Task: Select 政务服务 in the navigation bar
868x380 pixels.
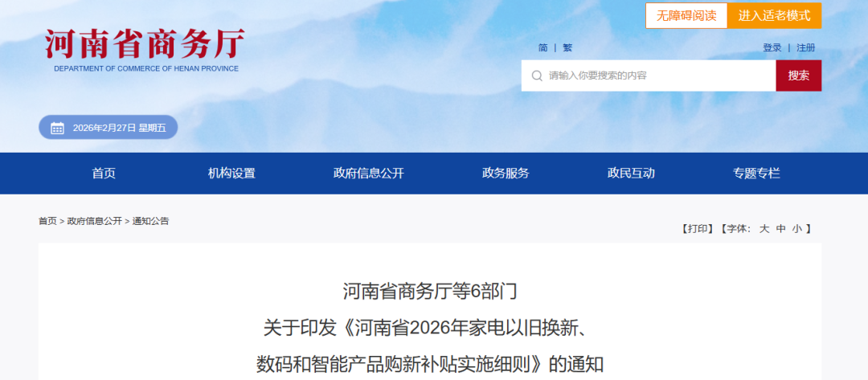Action: tap(506, 174)
